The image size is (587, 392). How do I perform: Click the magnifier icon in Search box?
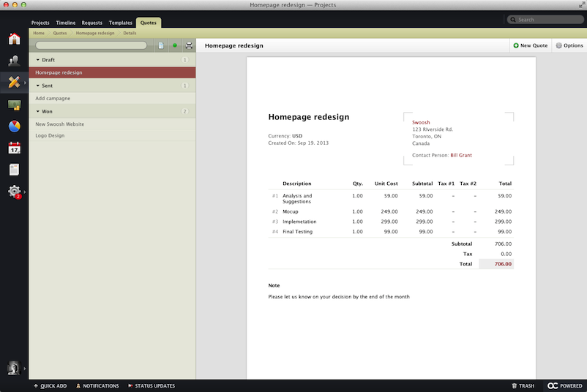513,20
